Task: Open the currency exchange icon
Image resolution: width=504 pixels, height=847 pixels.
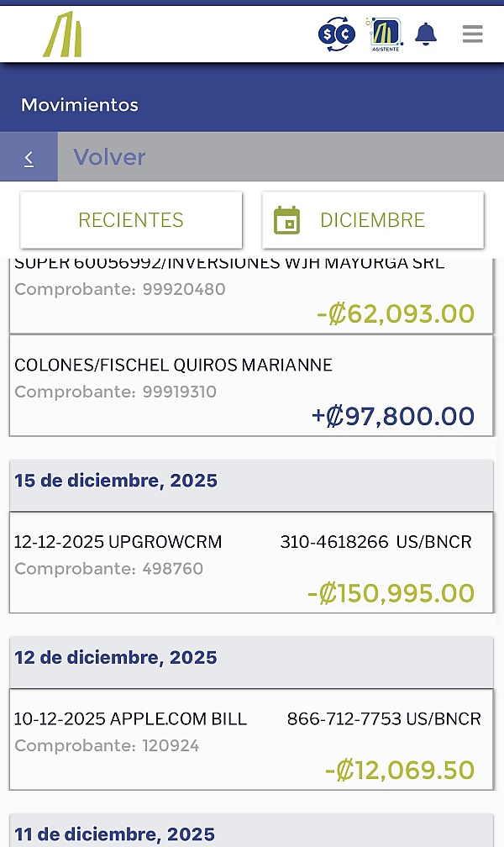Action: (336, 34)
